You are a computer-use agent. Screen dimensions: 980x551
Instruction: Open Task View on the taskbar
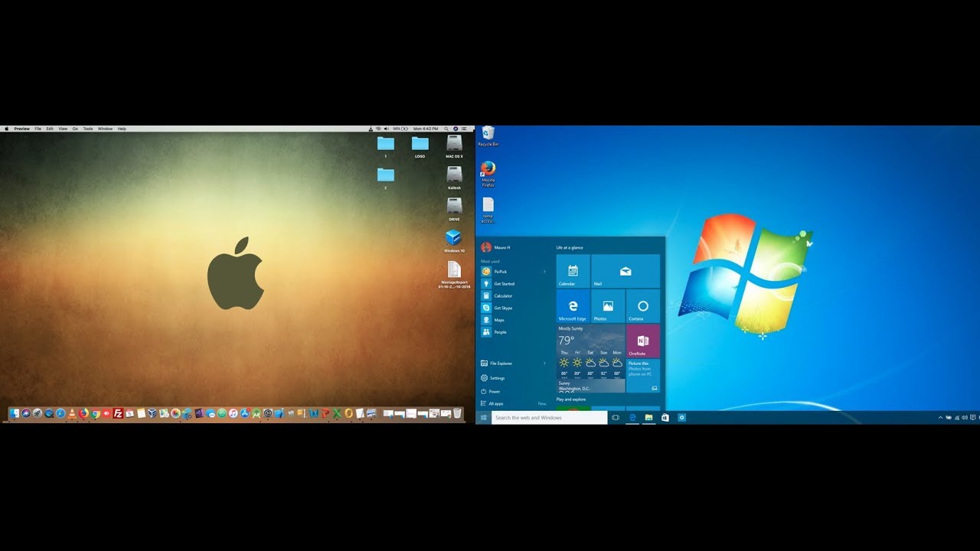pos(616,418)
